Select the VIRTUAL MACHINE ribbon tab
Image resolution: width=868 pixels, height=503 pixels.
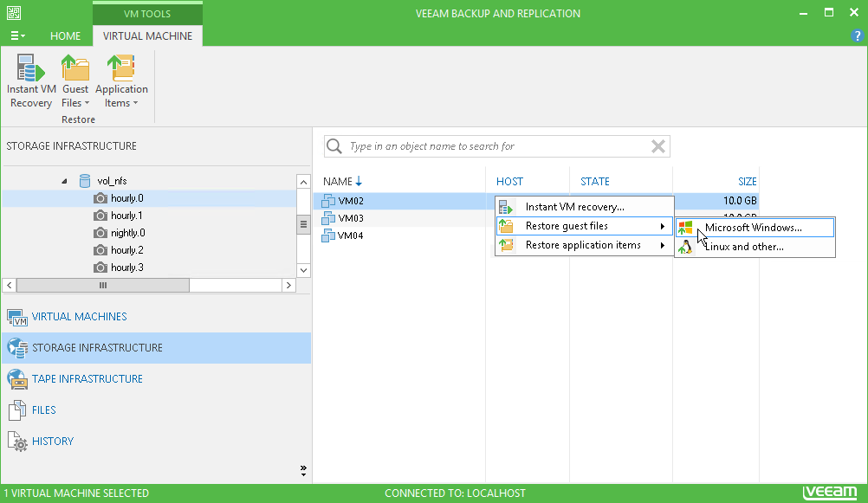(x=147, y=36)
